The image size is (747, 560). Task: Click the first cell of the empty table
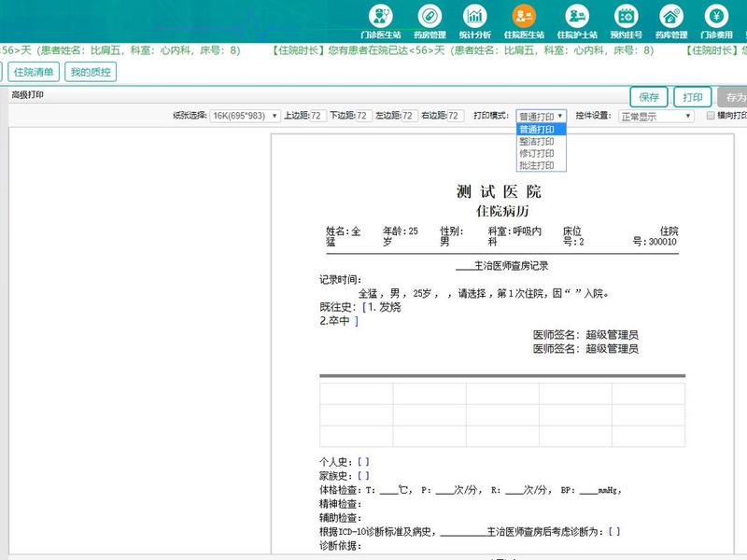tap(357, 394)
